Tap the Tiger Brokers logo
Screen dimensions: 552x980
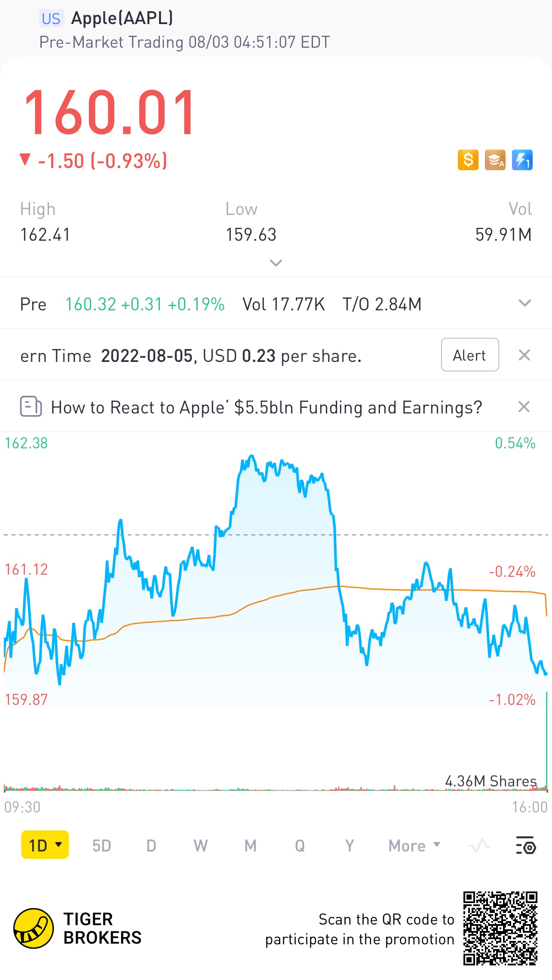(x=34, y=928)
